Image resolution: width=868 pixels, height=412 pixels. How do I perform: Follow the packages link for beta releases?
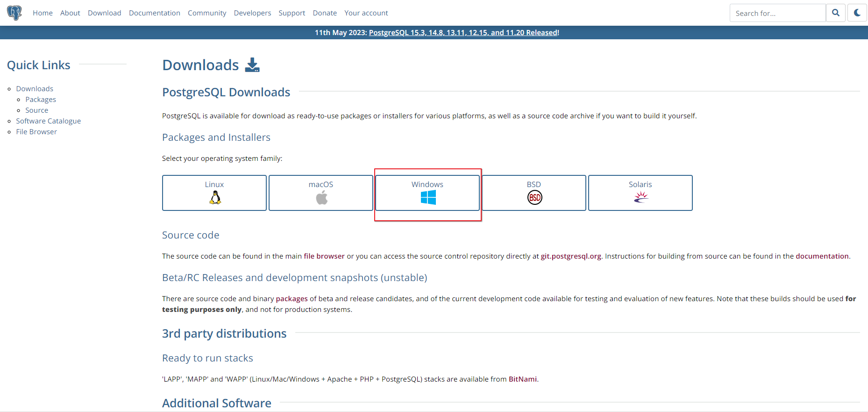(x=292, y=299)
